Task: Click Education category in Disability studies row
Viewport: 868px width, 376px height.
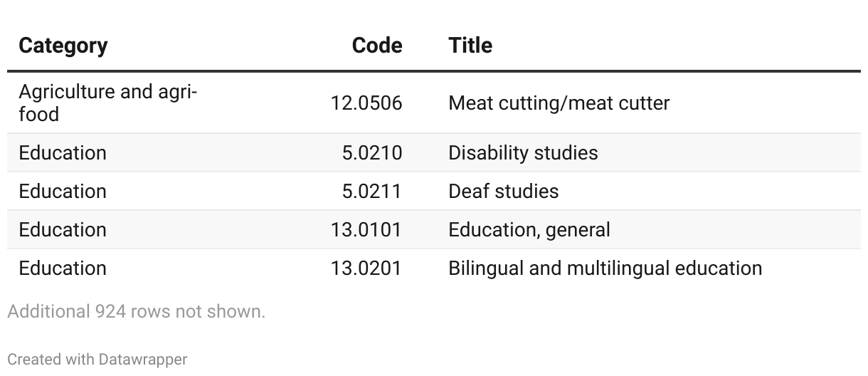Action: click(x=63, y=153)
